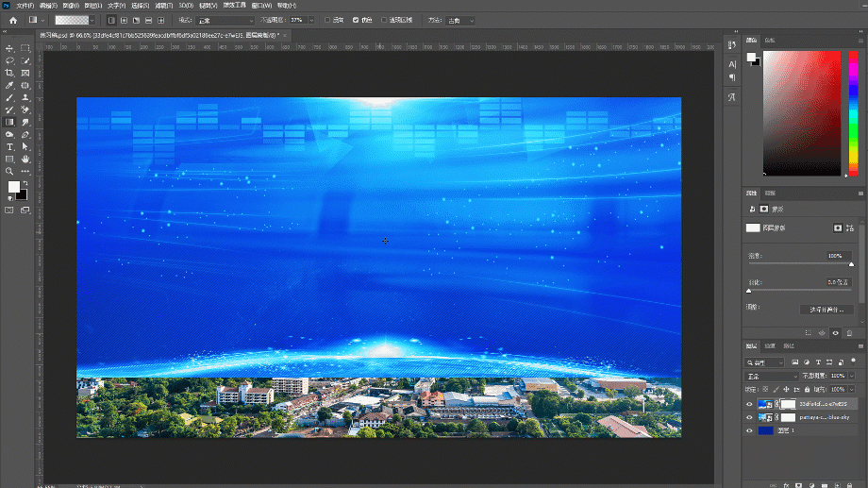868x488 pixels.
Task: Uncheck the Dither checkbox
Action: 356,21
